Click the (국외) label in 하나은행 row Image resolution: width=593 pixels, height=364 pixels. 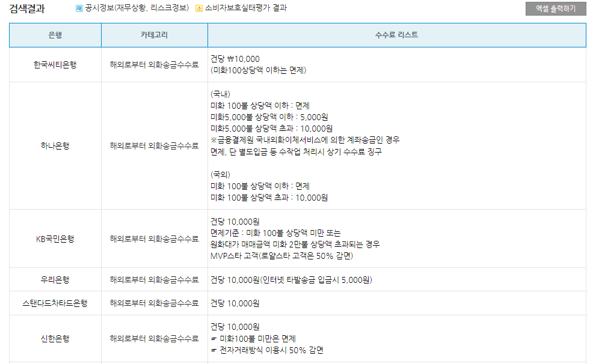pos(220,174)
